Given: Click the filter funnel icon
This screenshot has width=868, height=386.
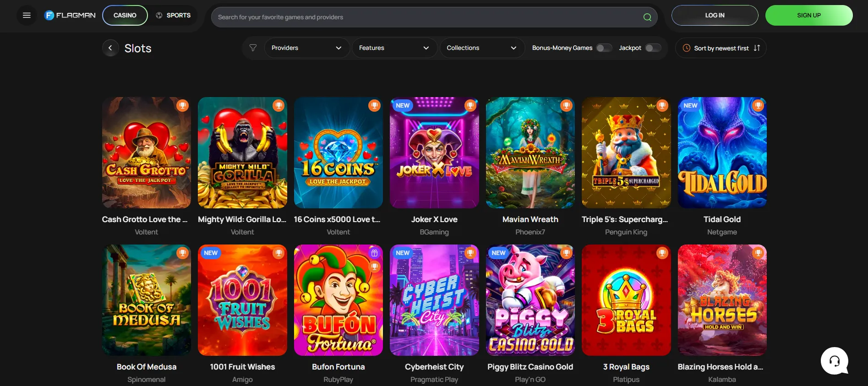Looking at the screenshot, I should [x=253, y=48].
